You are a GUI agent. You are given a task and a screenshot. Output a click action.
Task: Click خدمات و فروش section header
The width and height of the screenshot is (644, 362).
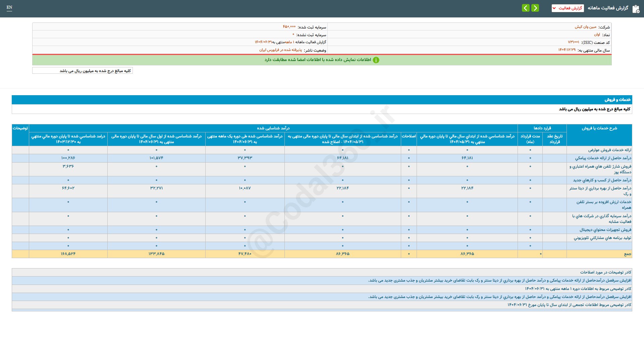617,100
